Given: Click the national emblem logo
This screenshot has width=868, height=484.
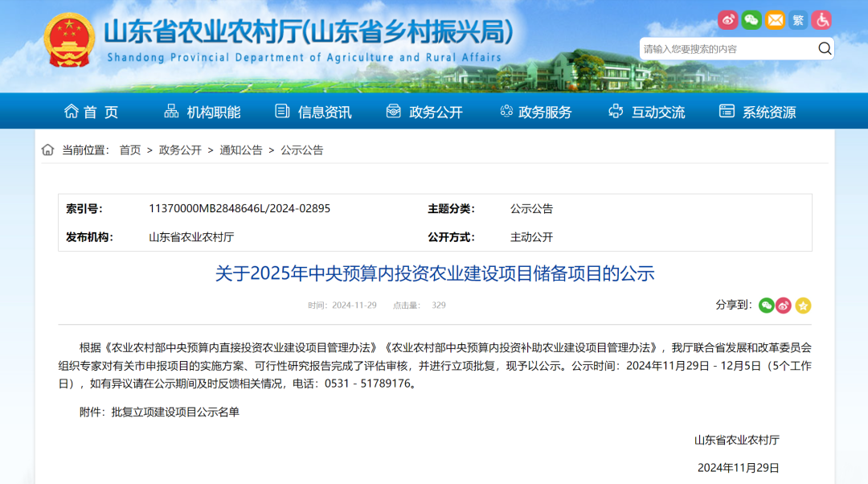Looking at the screenshot, I should tap(69, 40).
